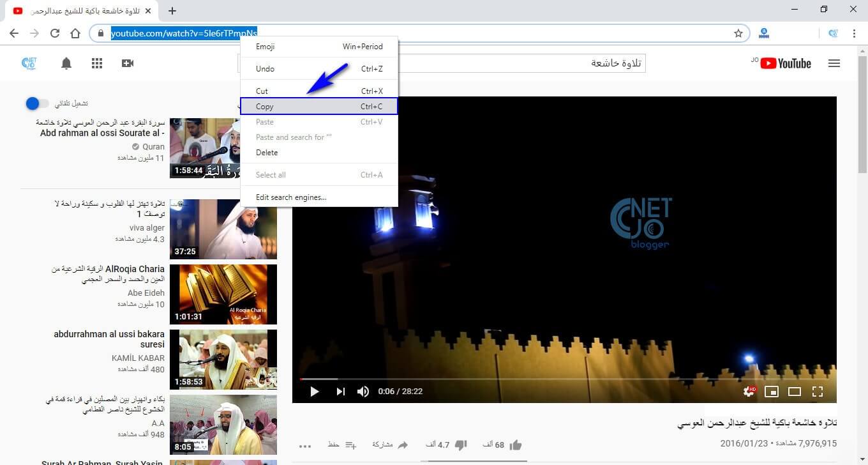Image resolution: width=868 pixels, height=465 pixels.
Task: Click the 'A.A' channel name
Action: [x=158, y=423]
